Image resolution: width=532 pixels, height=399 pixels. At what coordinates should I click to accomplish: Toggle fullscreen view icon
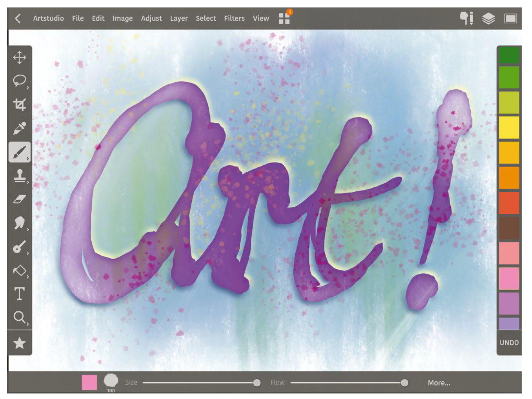[511, 18]
